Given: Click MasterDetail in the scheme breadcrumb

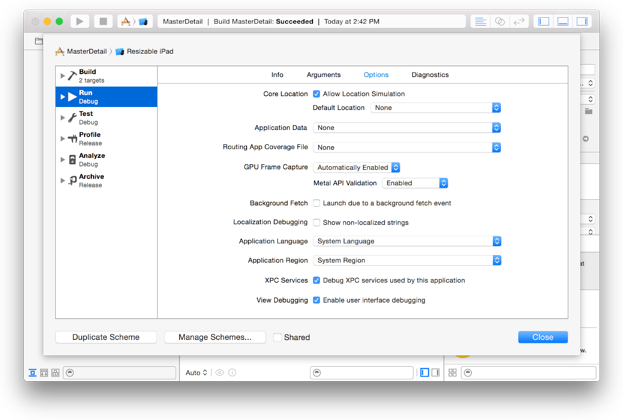Looking at the screenshot, I should tap(87, 51).
